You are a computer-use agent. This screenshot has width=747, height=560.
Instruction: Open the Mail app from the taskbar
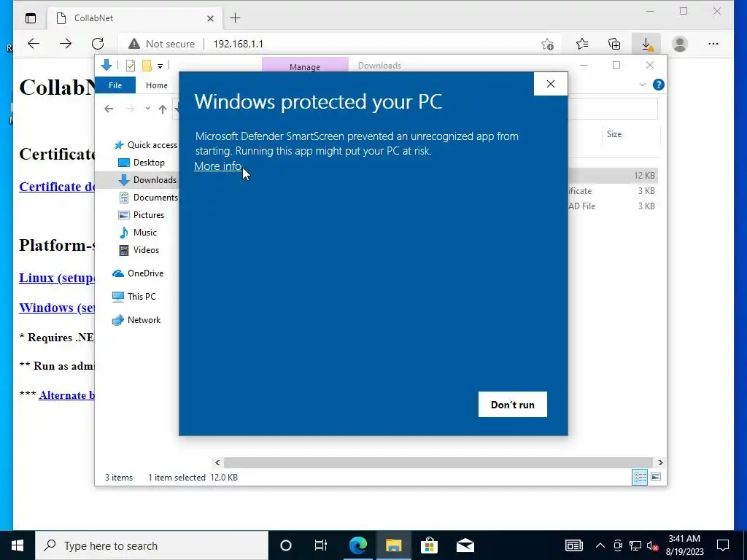465,545
